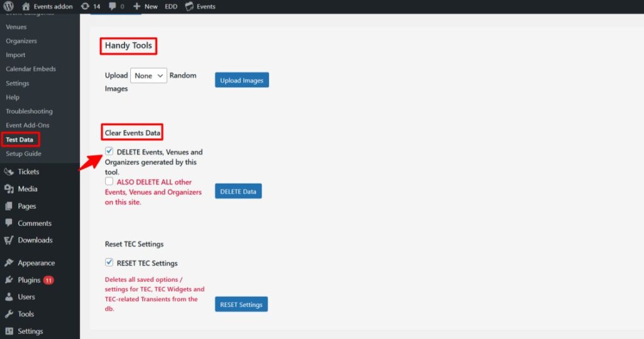This screenshot has height=339, width=644.
Task: Open the Pages menu label
Action: [26, 206]
